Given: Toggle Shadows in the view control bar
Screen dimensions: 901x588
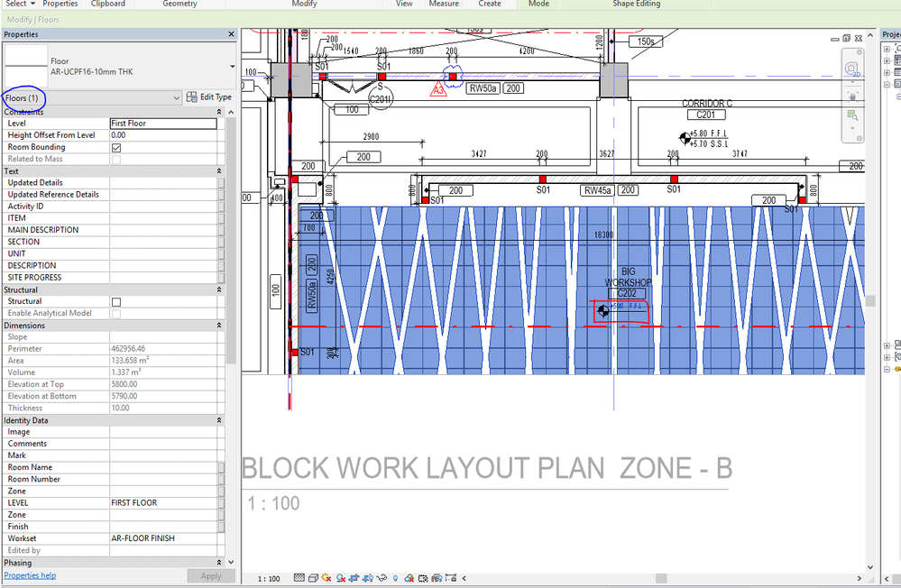Looking at the screenshot, I should (341, 578).
